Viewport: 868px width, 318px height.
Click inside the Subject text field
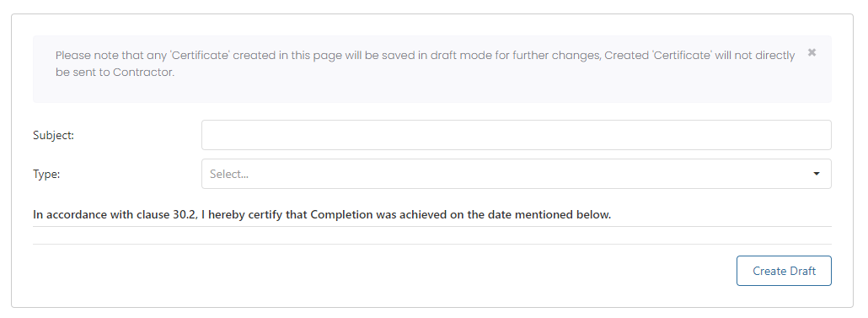click(516, 135)
